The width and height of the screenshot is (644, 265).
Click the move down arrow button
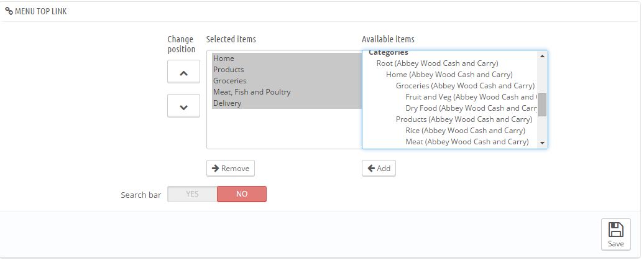pyautogui.click(x=183, y=106)
